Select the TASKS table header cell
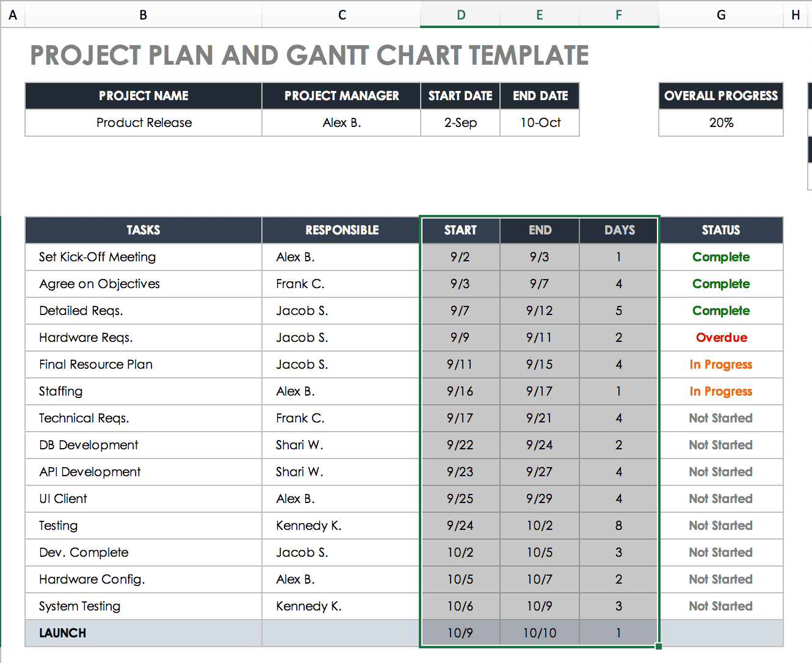Viewport: 812px width, 663px height. (x=143, y=230)
